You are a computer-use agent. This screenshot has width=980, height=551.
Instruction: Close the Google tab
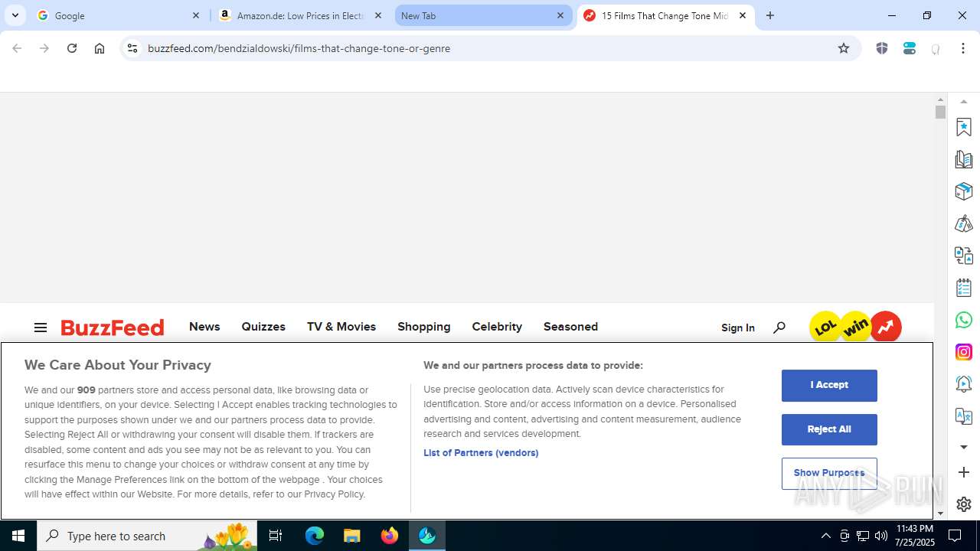click(x=196, y=15)
